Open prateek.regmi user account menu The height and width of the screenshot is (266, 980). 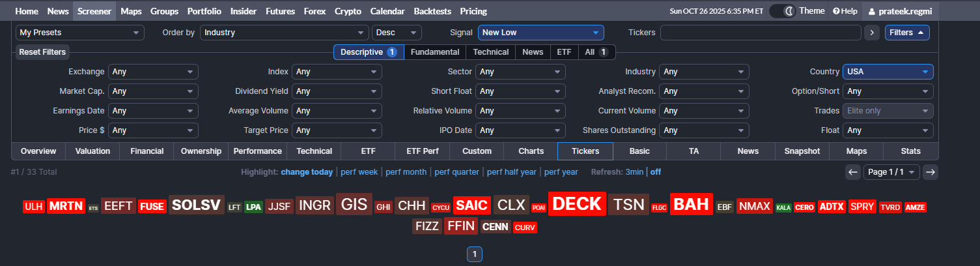tap(899, 11)
